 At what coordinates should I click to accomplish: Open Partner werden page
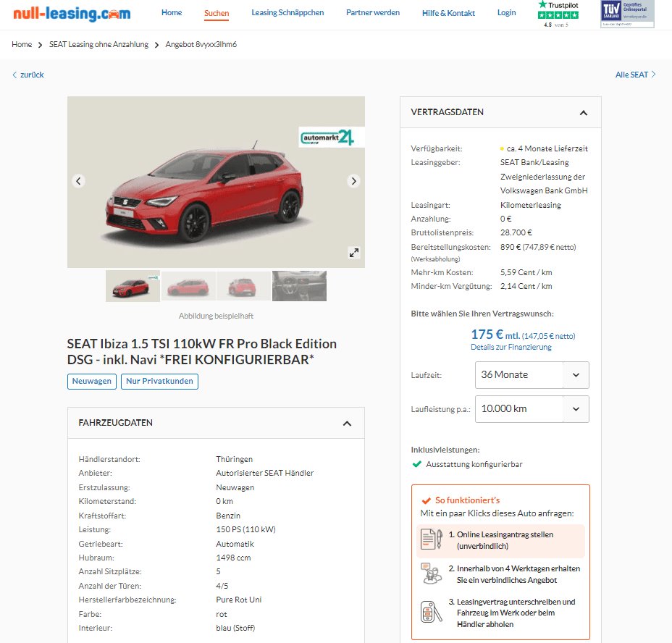pos(373,13)
